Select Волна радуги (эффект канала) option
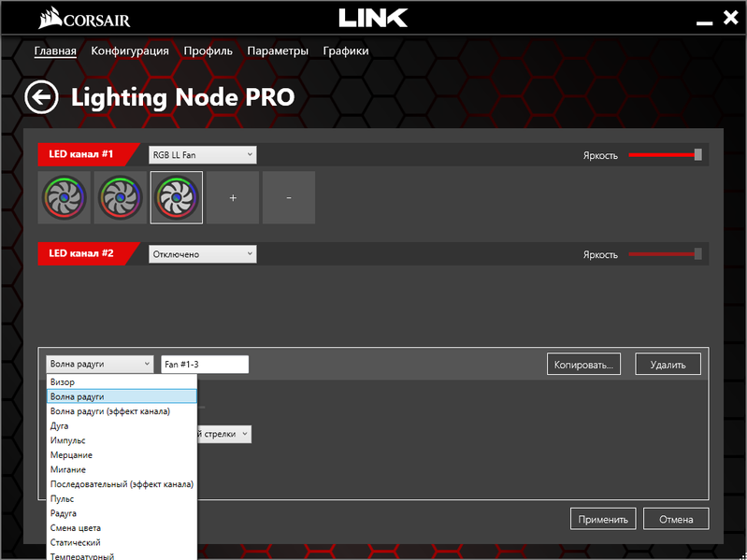747x560 pixels. [122, 411]
